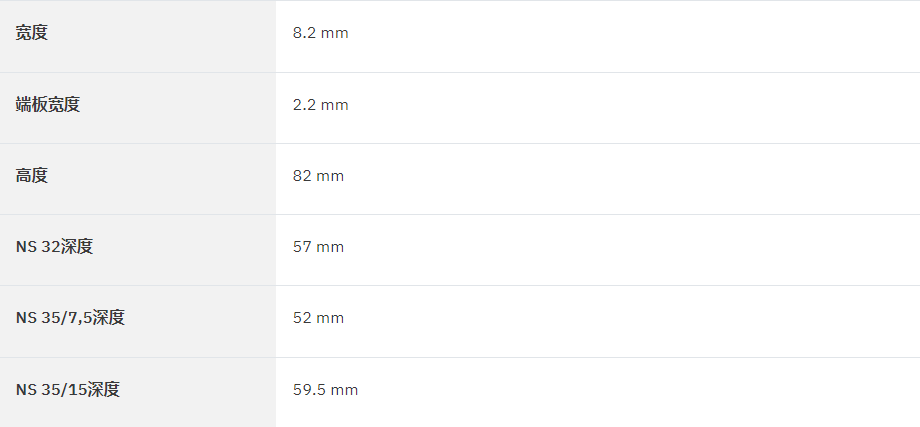
Task: Click the mm unit after 2.2
Action: [x=334, y=106]
